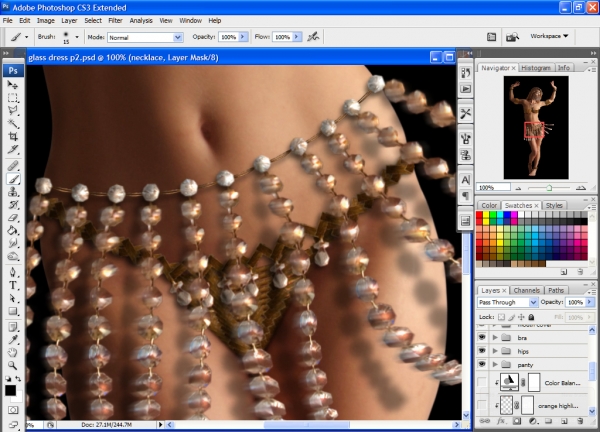Toggle visibility of bra layer group
The width and height of the screenshot is (600, 432).
tap(482, 337)
